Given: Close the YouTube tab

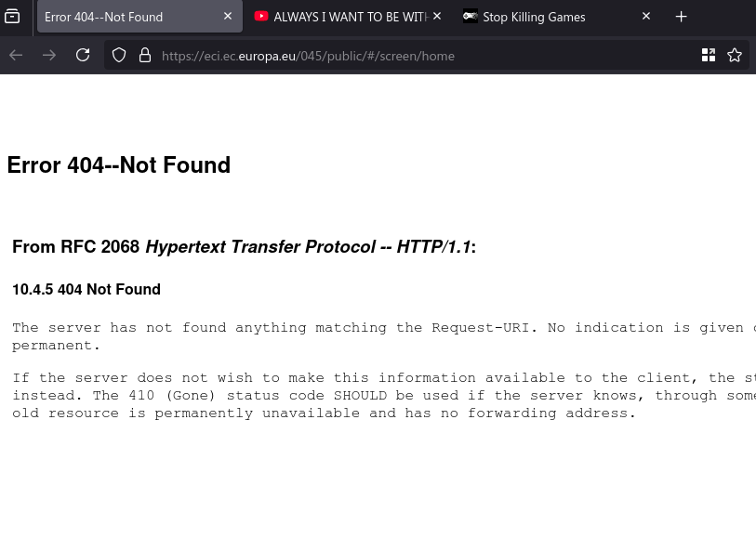Looking at the screenshot, I should click(437, 17).
